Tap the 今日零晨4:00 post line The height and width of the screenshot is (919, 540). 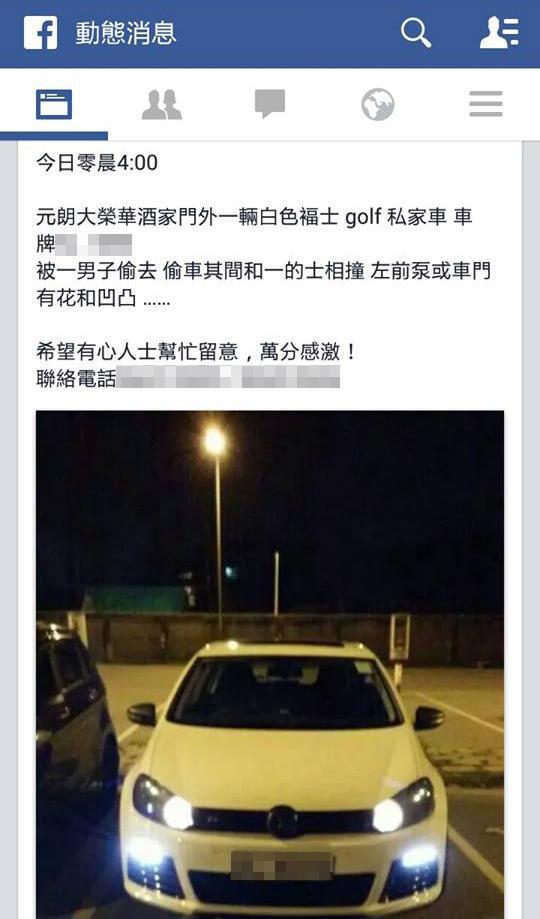coord(97,162)
